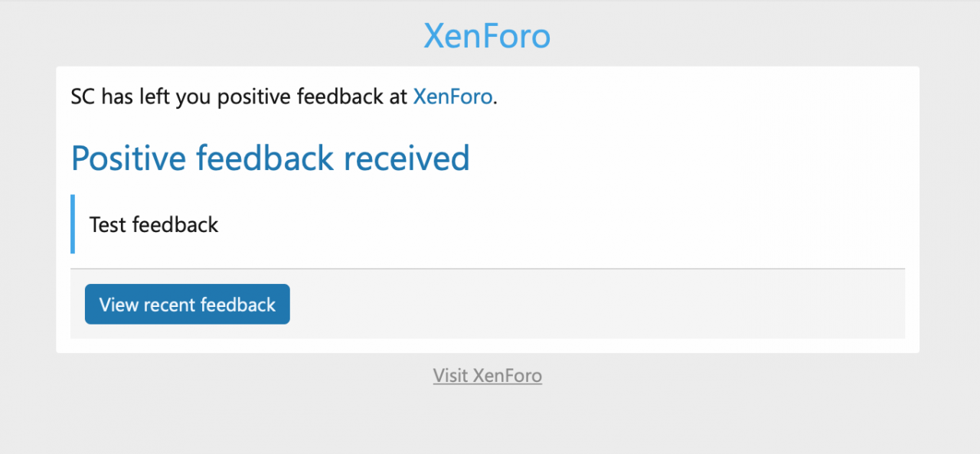This screenshot has width=980, height=454.
Task: Click the phrase "has left you positive"
Action: (x=177, y=97)
